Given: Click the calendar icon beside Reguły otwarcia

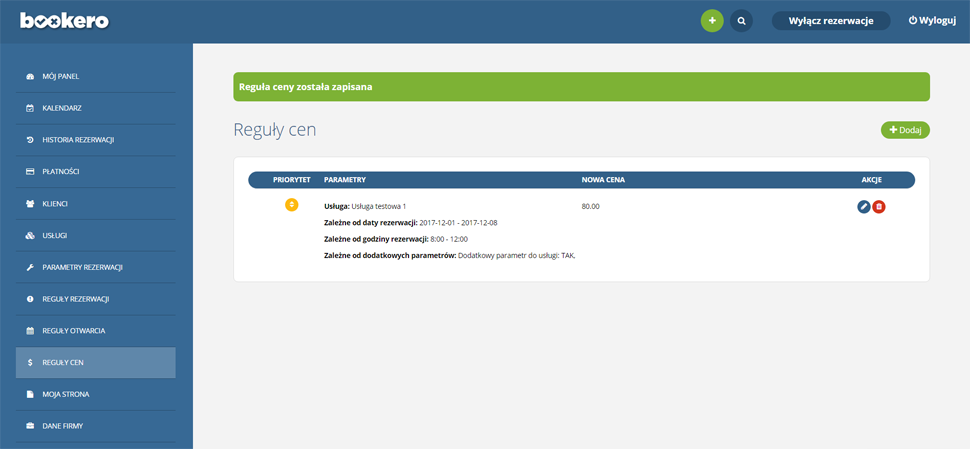Looking at the screenshot, I should pos(30,331).
